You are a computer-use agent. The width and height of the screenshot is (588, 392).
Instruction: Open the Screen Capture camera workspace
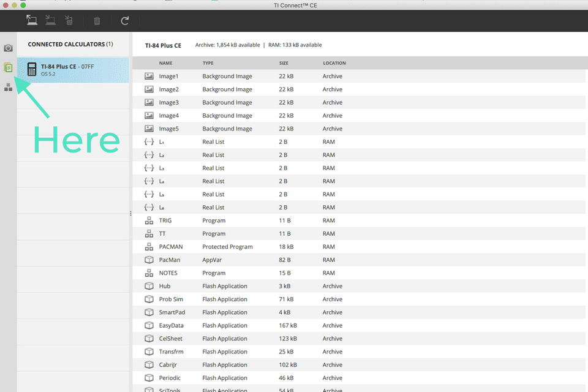coord(8,48)
